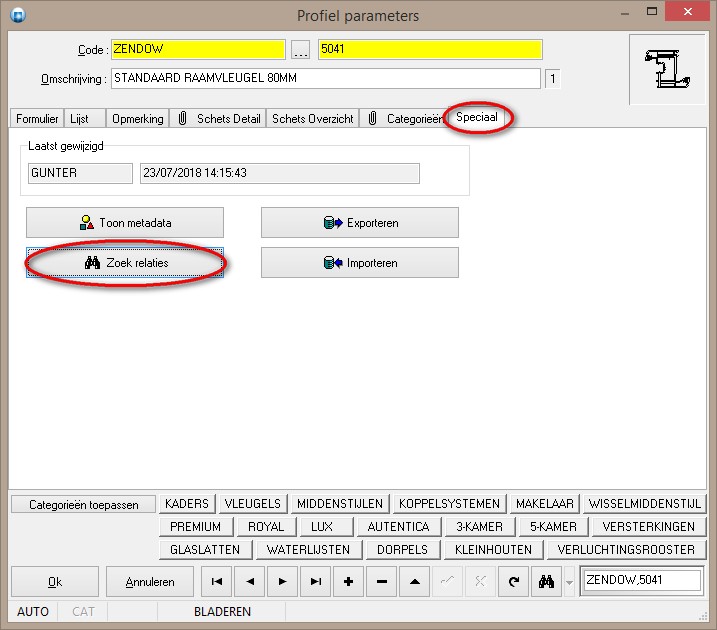This screenshot has width=717, height=630.
Task: Open the code lookup ellipsis button
Action: pos(300,49)
